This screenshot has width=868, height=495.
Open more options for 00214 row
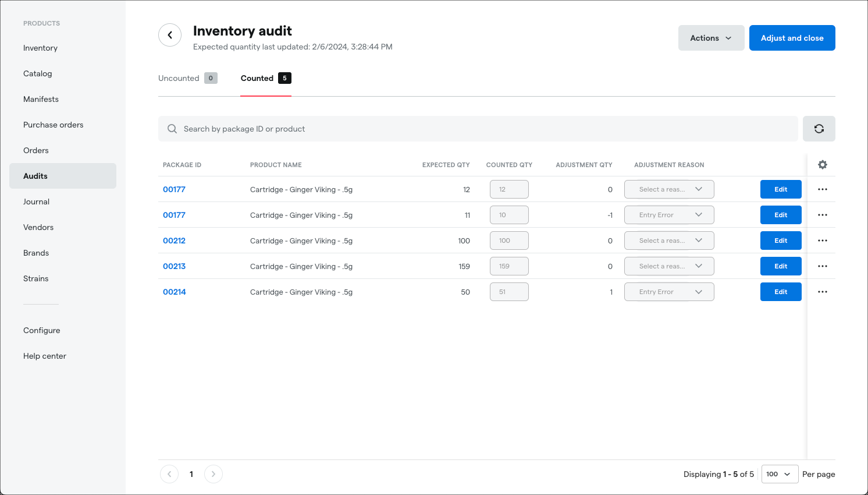[822, 292]
